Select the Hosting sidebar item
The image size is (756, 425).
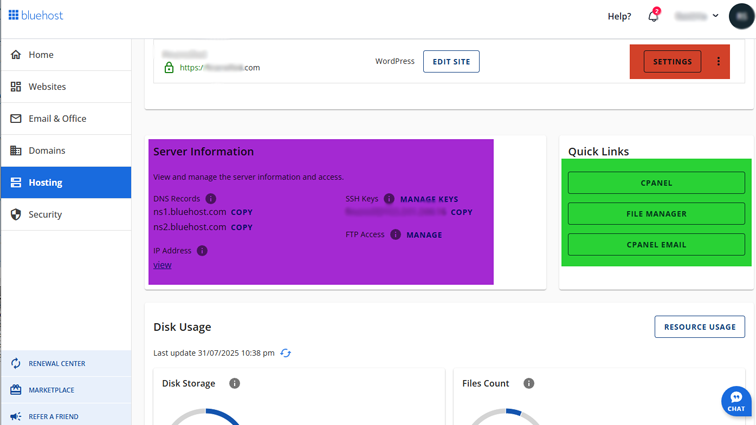pos(66,182)
